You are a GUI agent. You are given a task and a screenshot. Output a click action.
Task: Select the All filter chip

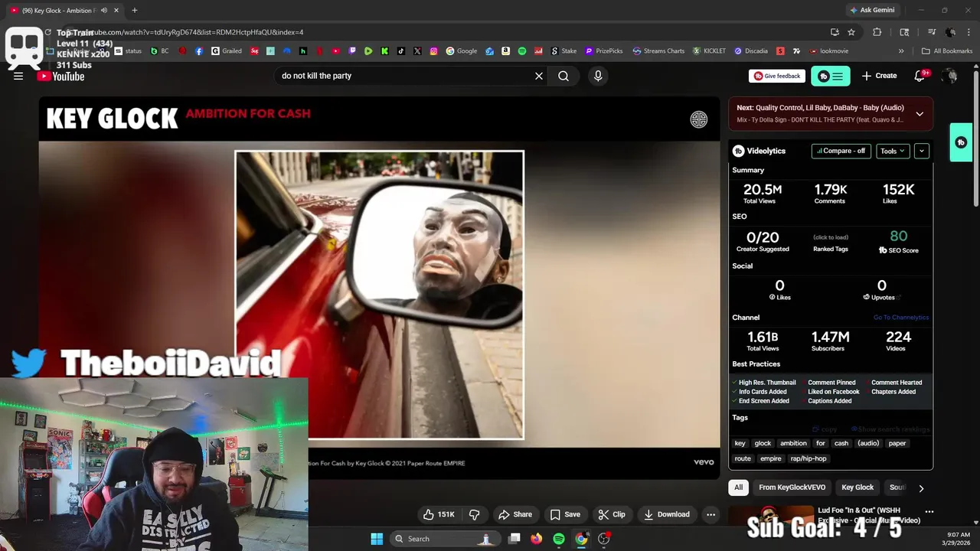pyautogui.click(x=738, y=487)
